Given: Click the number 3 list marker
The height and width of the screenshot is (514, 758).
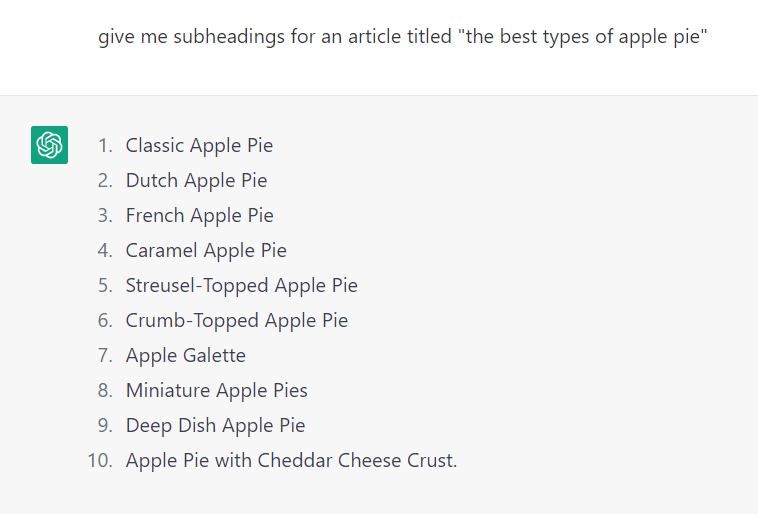Looking at the screenshot, I should pyautogui.click(x=105, y=216).
